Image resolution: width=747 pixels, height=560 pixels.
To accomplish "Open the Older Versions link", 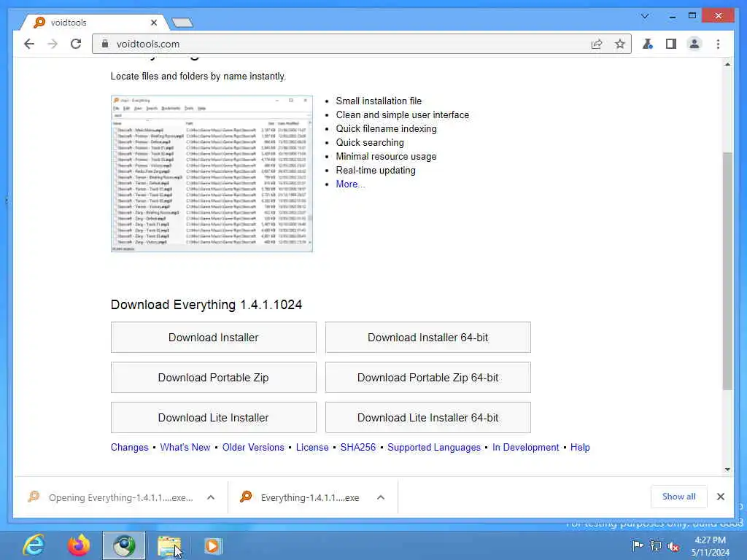I will (x=253, y=447).
